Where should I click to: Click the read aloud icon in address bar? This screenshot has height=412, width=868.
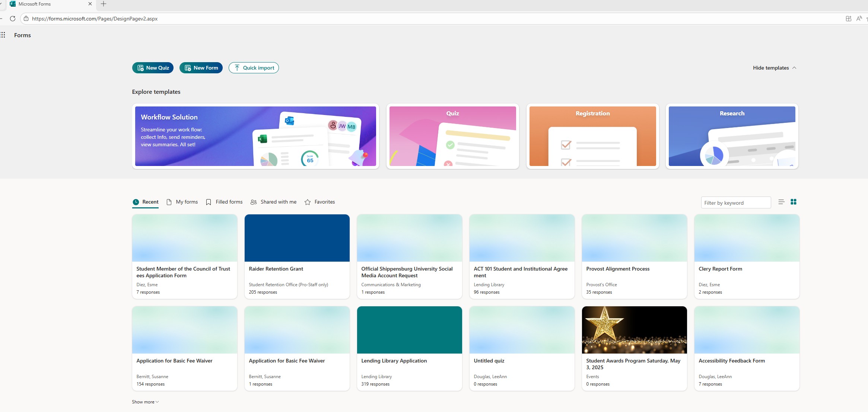click(x=859, y=19)
